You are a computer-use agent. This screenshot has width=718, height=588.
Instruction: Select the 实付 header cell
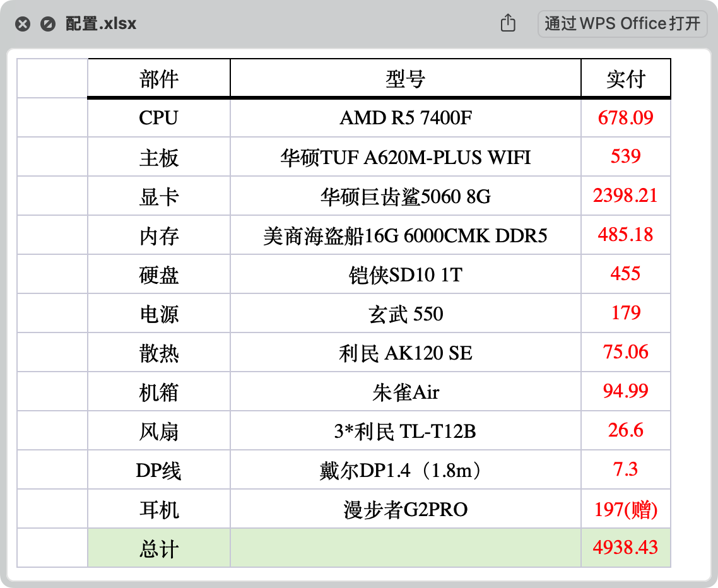[625, 78]
